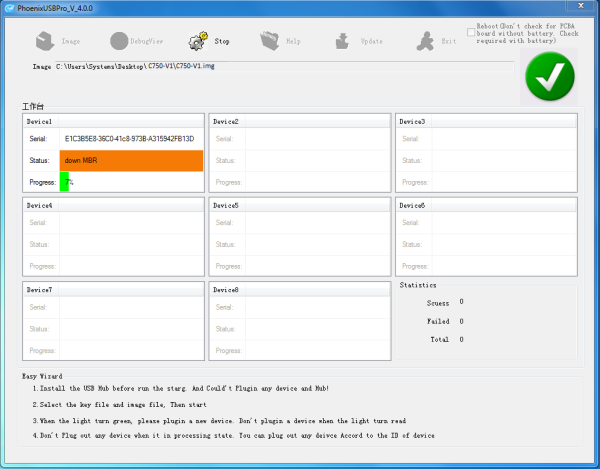The width and height of the screenshot is (600, 469).
Task: Click the Failed count in Statistics
Action: tap(461, 321)
